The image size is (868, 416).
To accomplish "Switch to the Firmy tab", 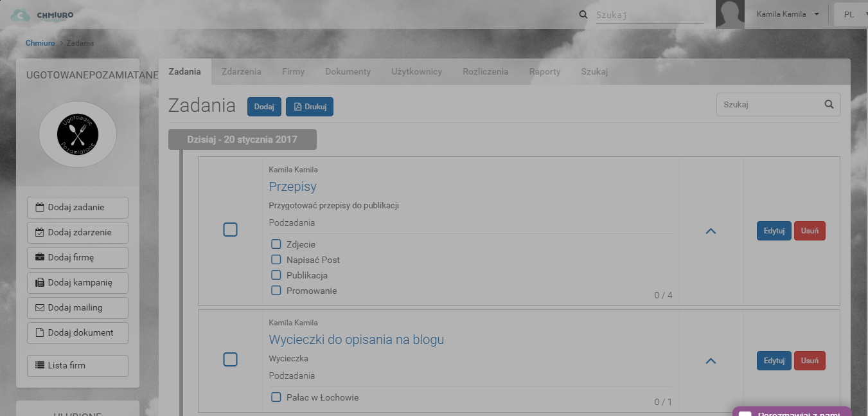I will 293,71.
